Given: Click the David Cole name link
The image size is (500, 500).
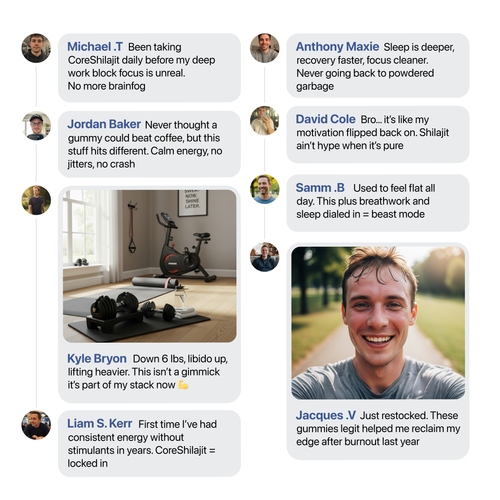Looking at the screenshot, I should tap(326, 119).
